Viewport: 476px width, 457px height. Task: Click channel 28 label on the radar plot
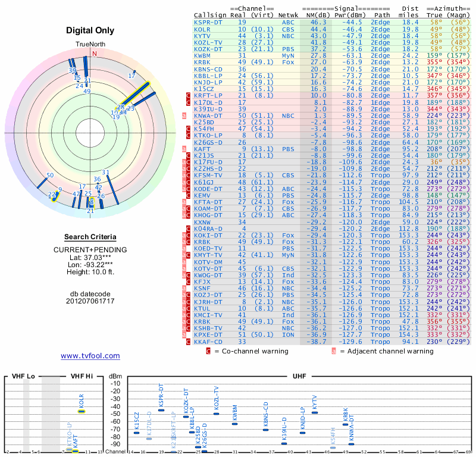121,107
